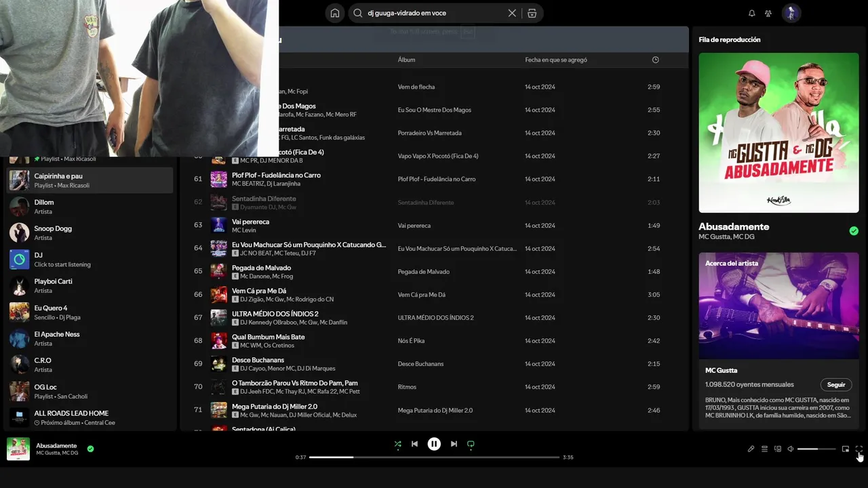Go to Spotify Home
868x488 pixels.
[x=335, y=13]
